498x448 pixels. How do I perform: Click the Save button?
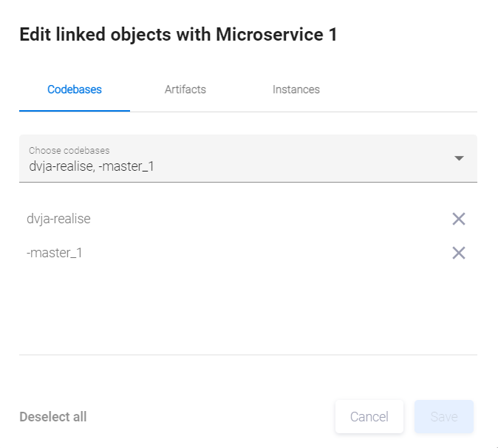point(444,417)
